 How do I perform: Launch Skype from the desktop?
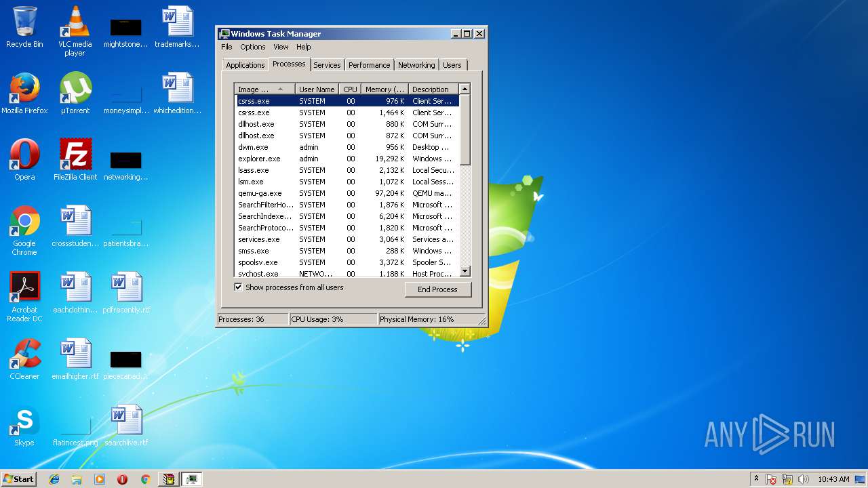coord(24,426)
